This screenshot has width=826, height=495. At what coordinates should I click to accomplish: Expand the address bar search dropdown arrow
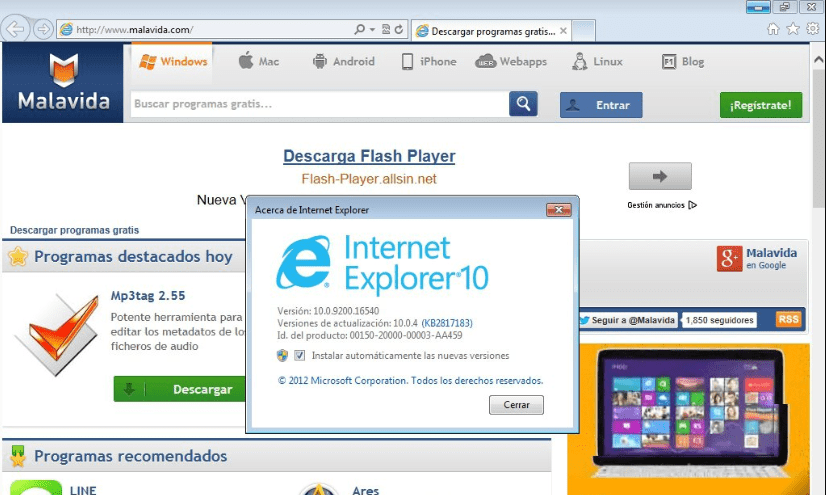[x=372, y=30]
